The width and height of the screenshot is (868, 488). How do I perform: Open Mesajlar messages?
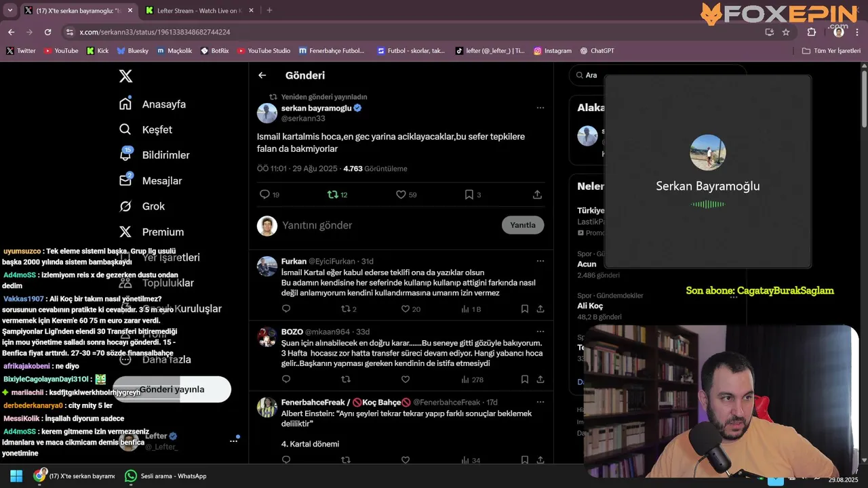(151, 180)
